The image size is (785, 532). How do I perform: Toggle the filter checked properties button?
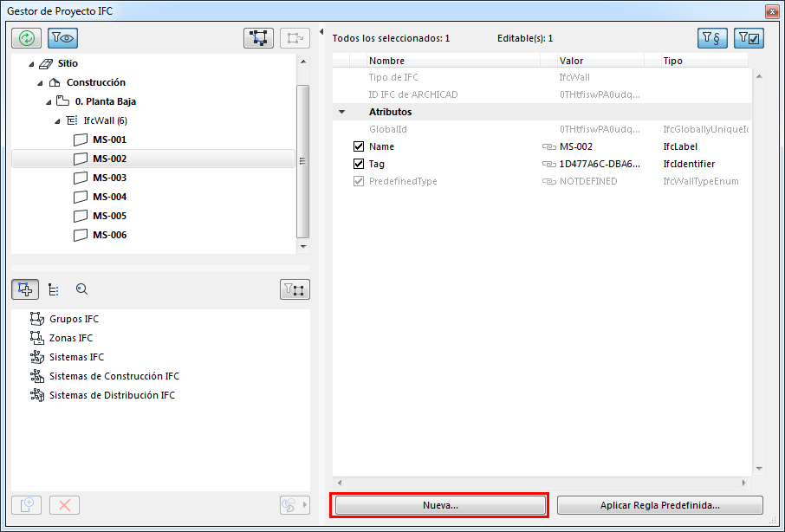coord(749,38)
